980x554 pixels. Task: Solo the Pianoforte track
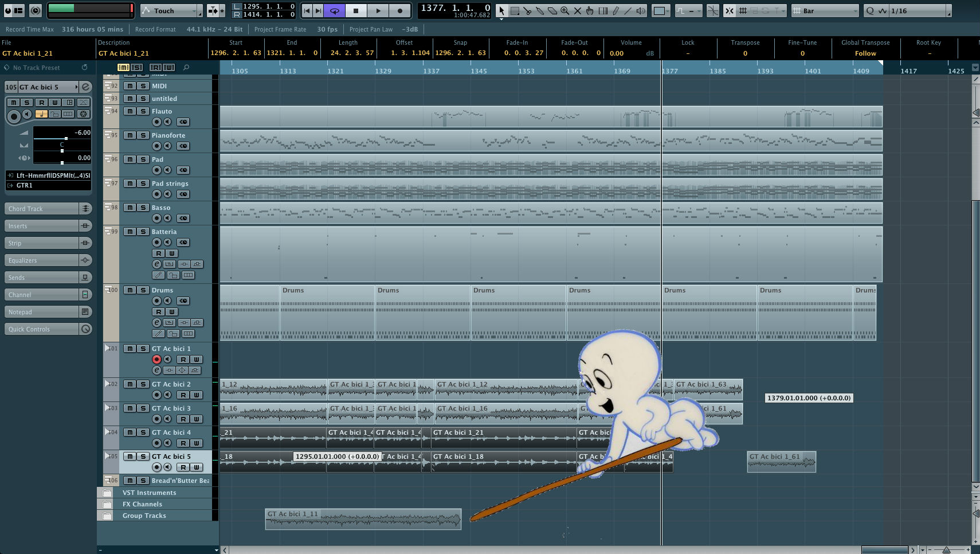click(x=143, y=135)
